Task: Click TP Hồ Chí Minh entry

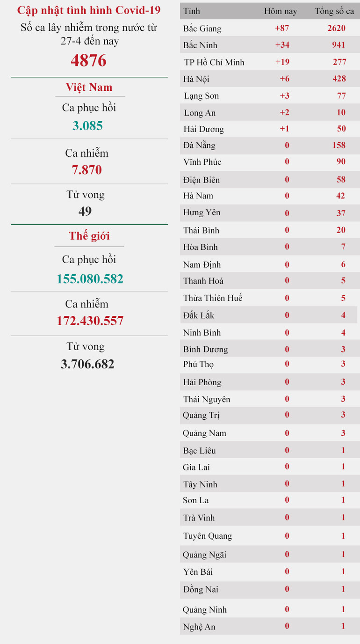Action: [214, 62]
